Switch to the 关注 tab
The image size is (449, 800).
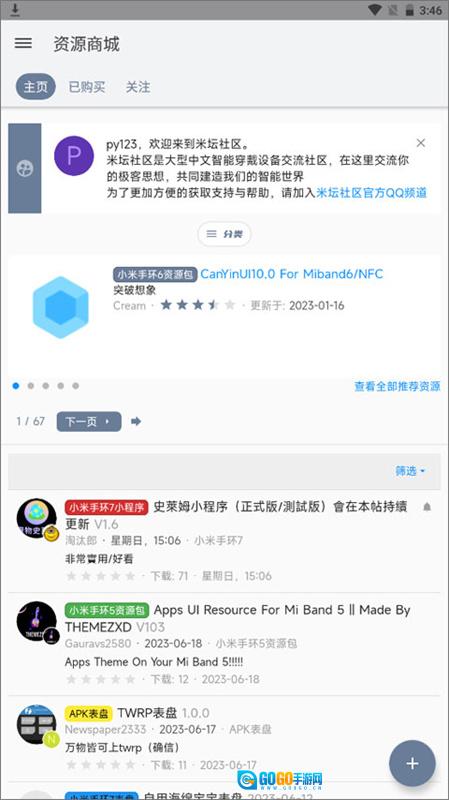pyautogui.click(x=138, y=87)
